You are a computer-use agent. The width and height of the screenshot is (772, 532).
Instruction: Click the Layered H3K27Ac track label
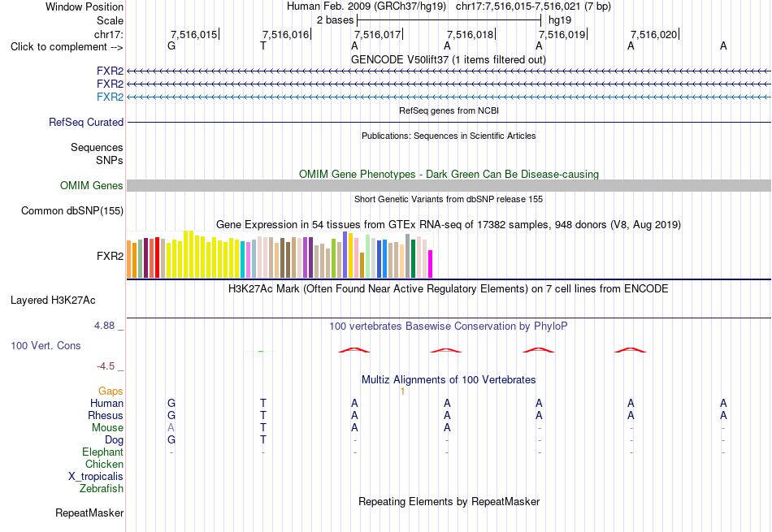click(x=53, y=301)
